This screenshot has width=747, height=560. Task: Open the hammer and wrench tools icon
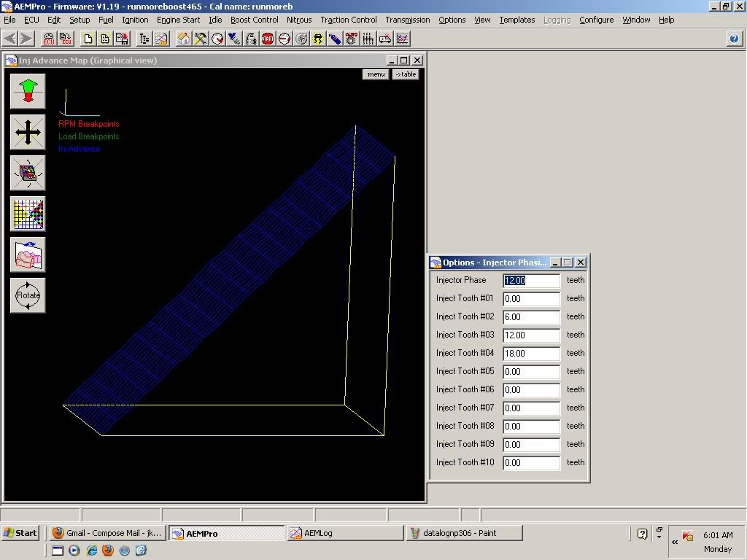click(201, 39)
